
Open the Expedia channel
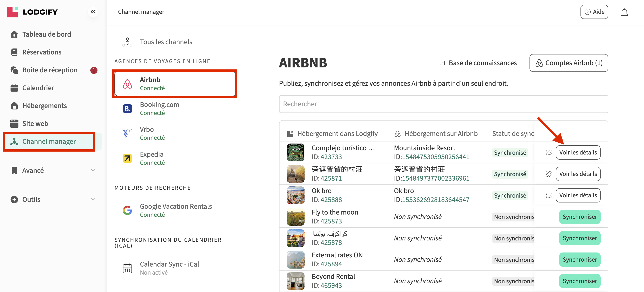click(x=152, y=158)
